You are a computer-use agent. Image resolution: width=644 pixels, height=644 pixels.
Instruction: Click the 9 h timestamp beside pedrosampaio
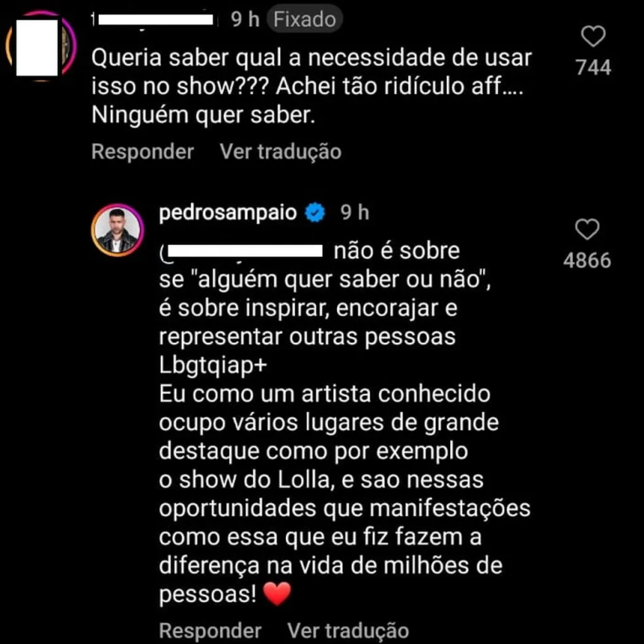tap(354, 213)
